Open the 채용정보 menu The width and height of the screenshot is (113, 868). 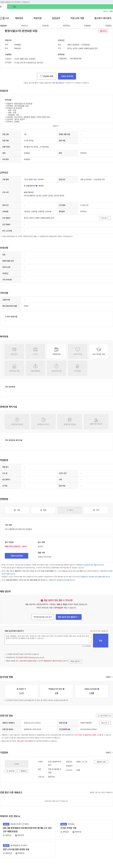pyautogui.click(x=19, y=18)
